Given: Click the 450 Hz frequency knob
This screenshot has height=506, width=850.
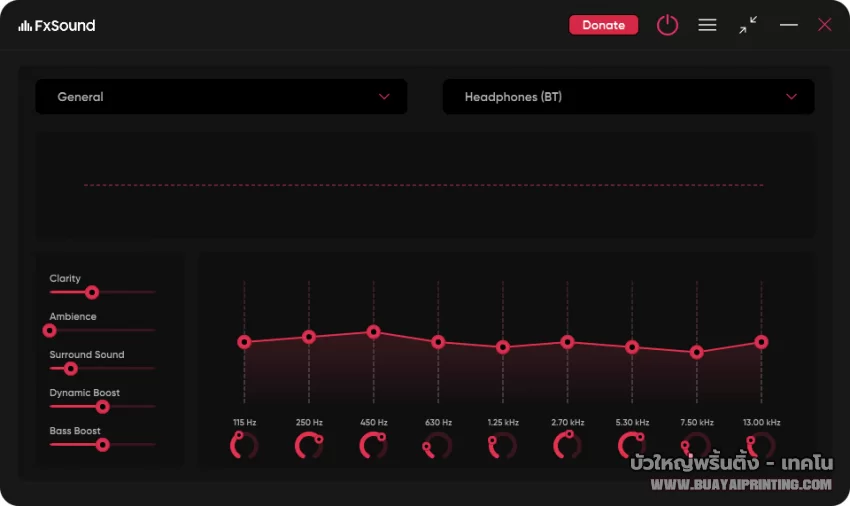Looking at the screenshot, I should coord(373,445).
